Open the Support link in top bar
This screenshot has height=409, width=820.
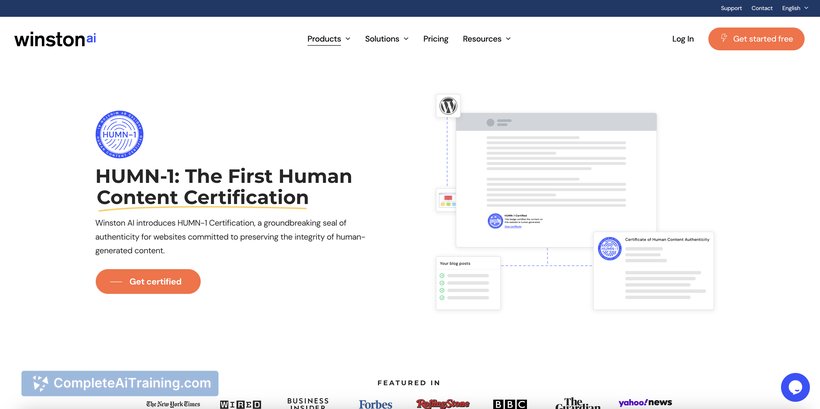(x=731, y=8)
